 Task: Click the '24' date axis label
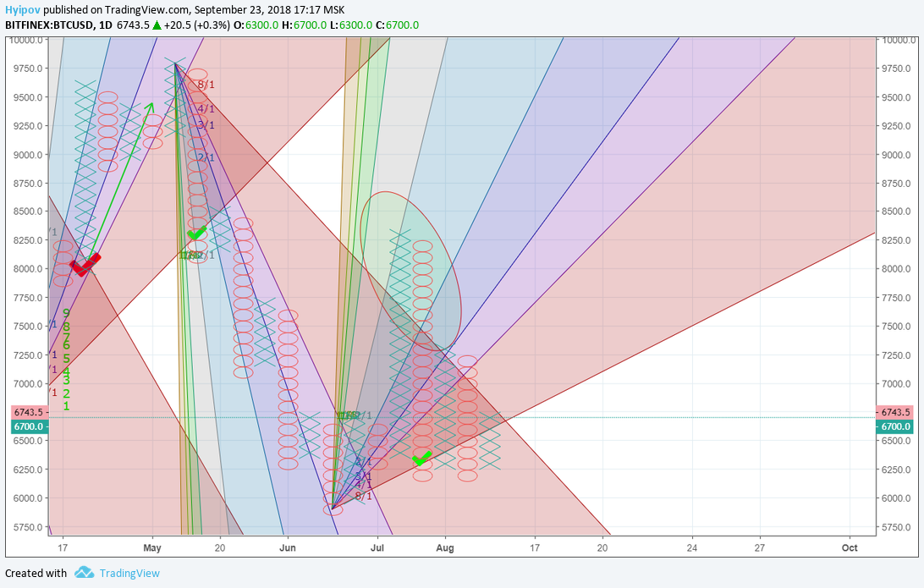point(692,548)
